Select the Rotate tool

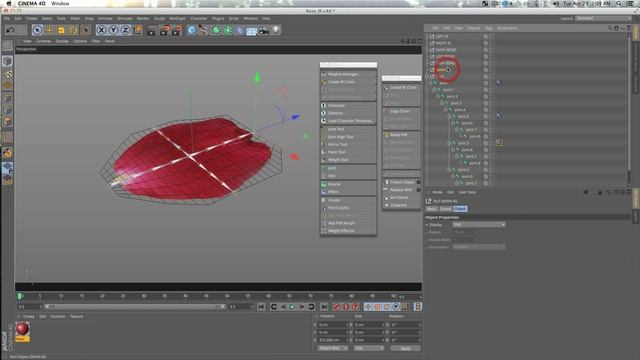73,30
